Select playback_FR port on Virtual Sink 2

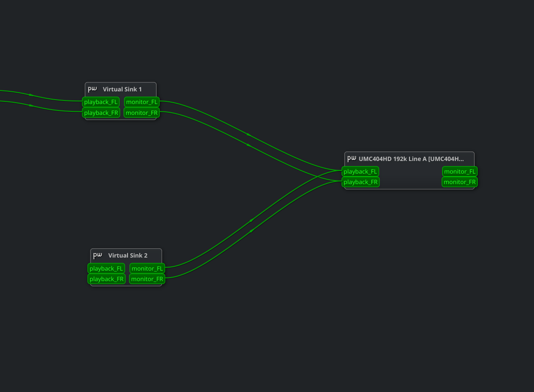(107, 279)
